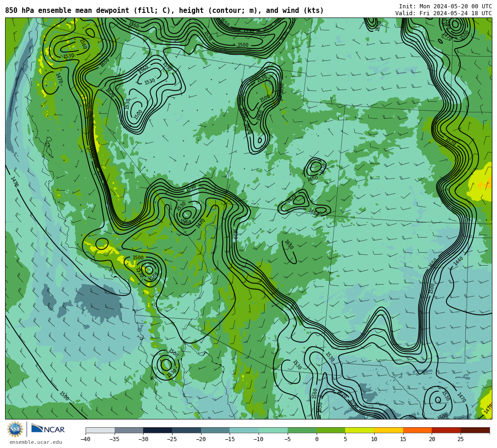Click the slate gray -35 to -30 color swatch
The width and height of the screenshot is (497, 448).
[x=129, y=430]
